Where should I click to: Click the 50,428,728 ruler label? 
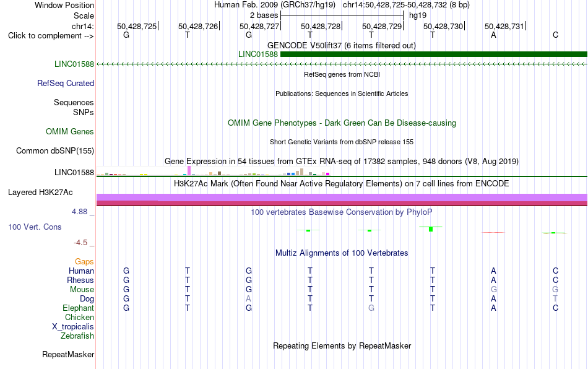(x=321, y=26)
